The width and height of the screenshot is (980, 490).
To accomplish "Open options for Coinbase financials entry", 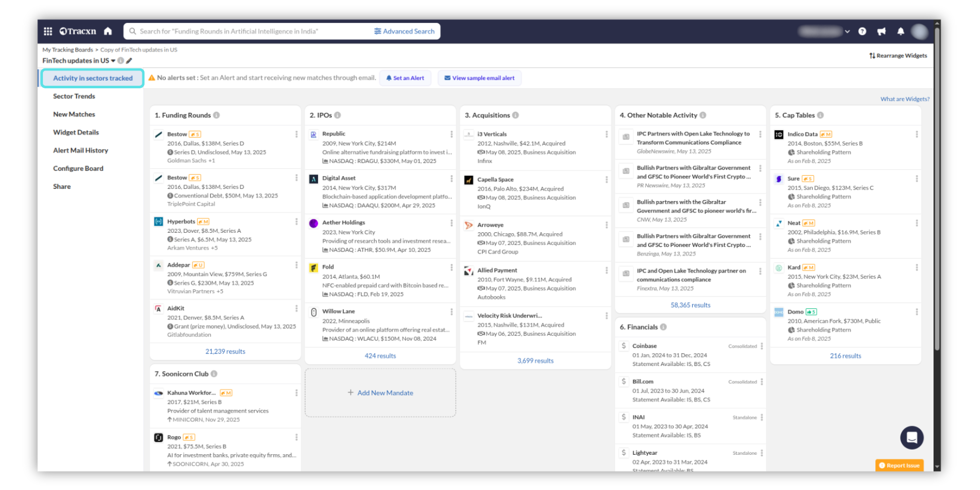I will tap(762, 346).
